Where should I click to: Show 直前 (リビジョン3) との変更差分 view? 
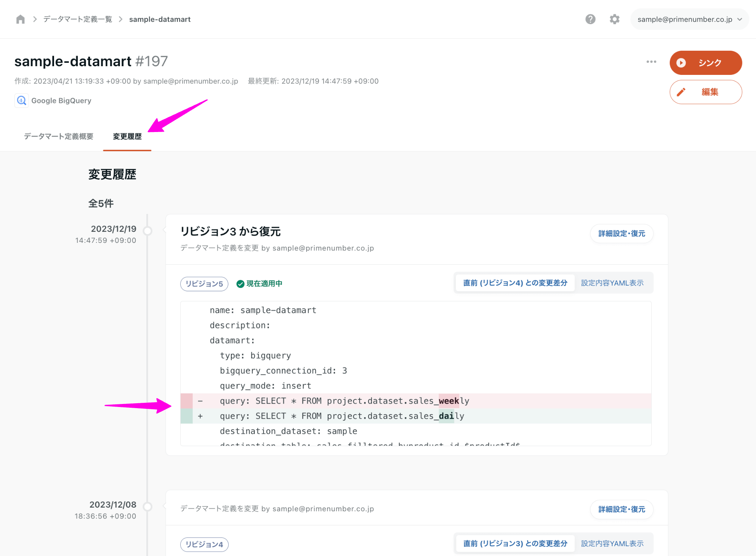point(515,544)
